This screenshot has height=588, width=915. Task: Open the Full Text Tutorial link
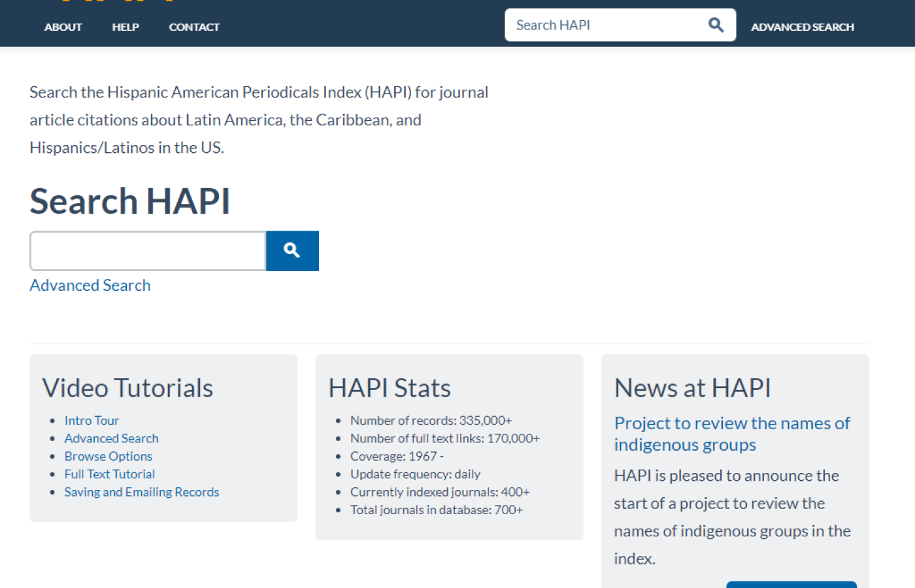coord(109,474)
